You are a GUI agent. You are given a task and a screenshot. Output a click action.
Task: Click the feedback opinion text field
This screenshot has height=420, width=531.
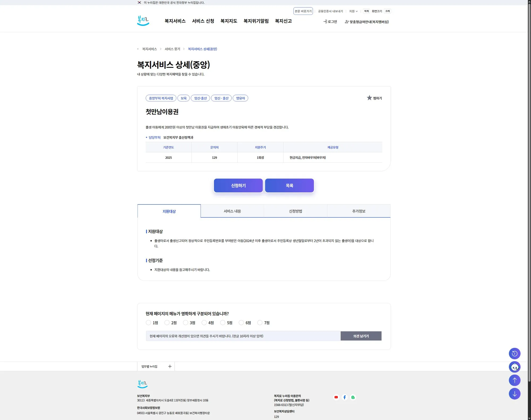(x=243, y=336)
